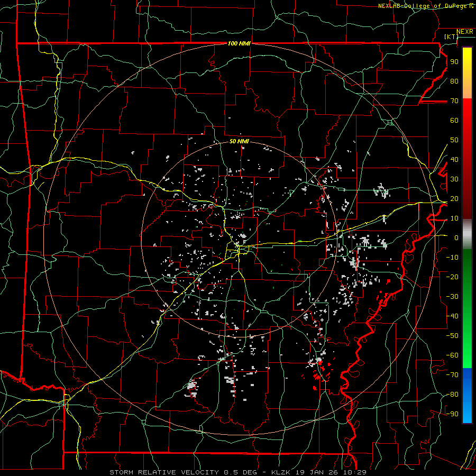Click the -80 value on velocity scale
The image size is (476, 476).
[452, 395]
